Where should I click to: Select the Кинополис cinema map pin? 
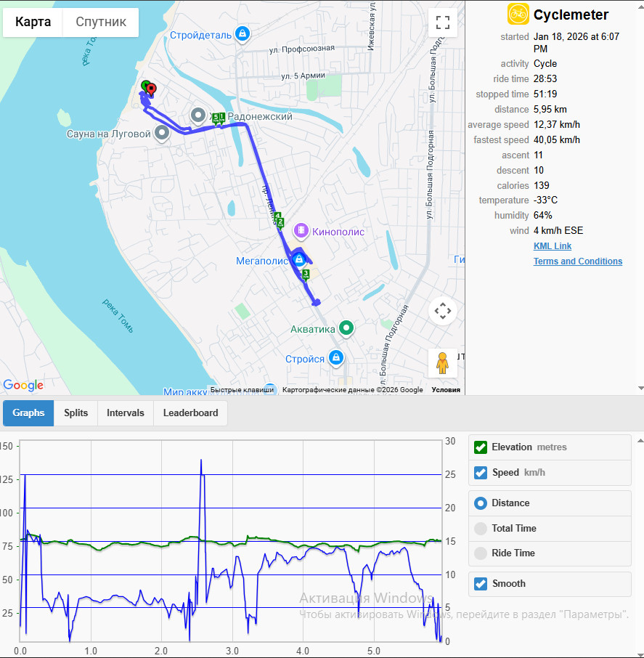[301, 230]
